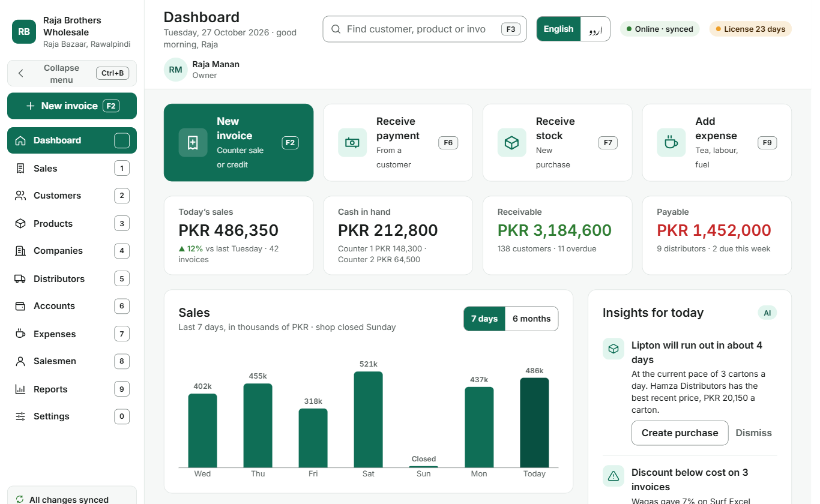
Task: Show the 6 months sales chart
Action: (x=531, y=319)
